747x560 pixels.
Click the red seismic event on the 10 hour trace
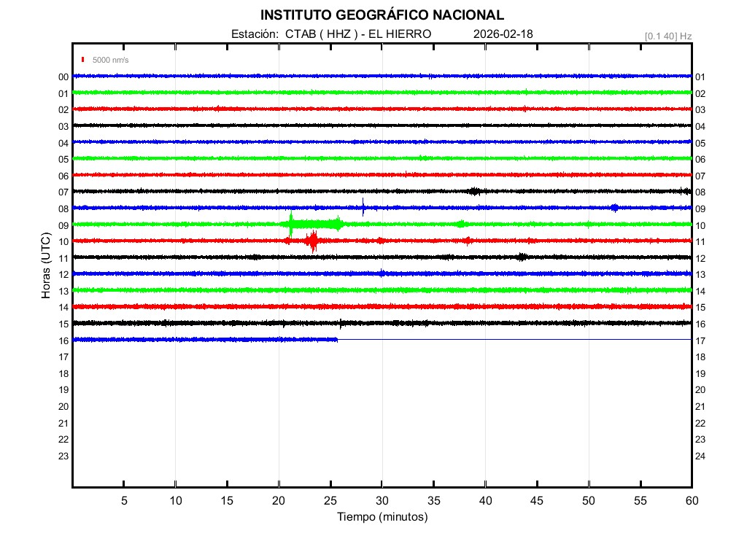click(x=313, y=241)
